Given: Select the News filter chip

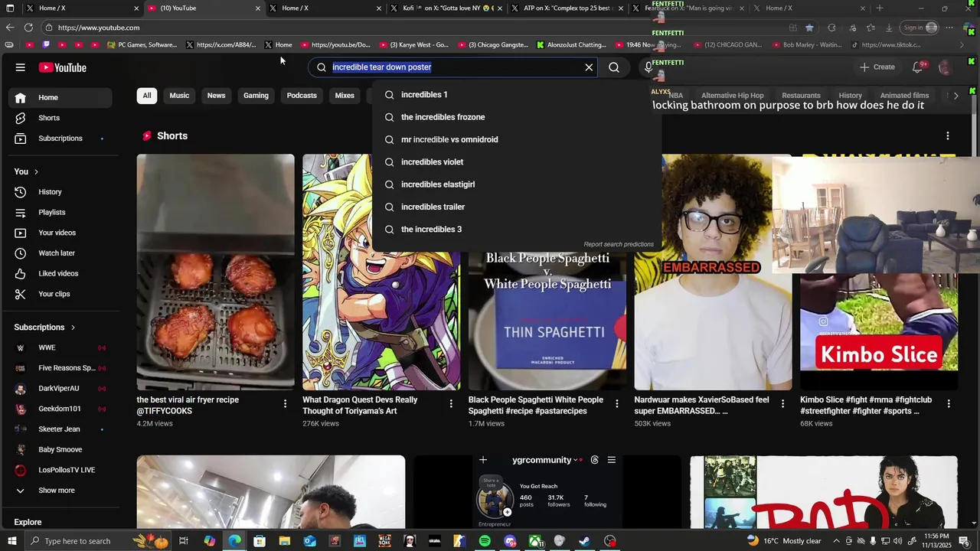Looking at the screenshot, I should [216, 96].
